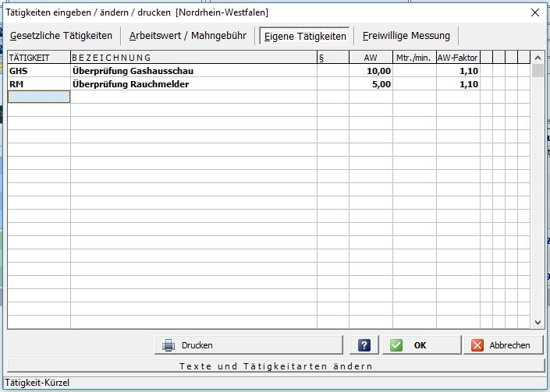
Task: Click the red X Abbrechen icon
Action: coord(477,345)
